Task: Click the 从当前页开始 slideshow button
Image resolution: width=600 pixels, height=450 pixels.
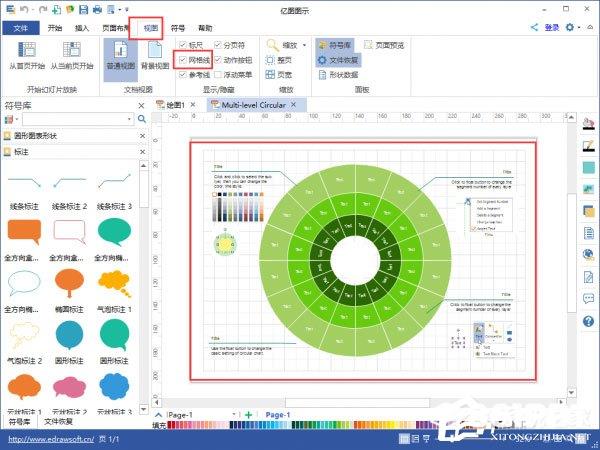Action: [72, 55]
